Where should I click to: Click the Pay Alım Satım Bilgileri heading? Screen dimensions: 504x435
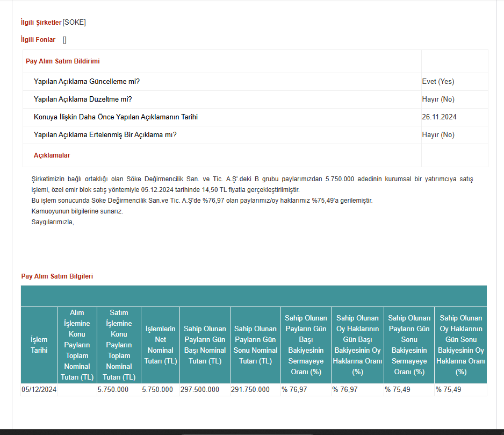(57, 276)
